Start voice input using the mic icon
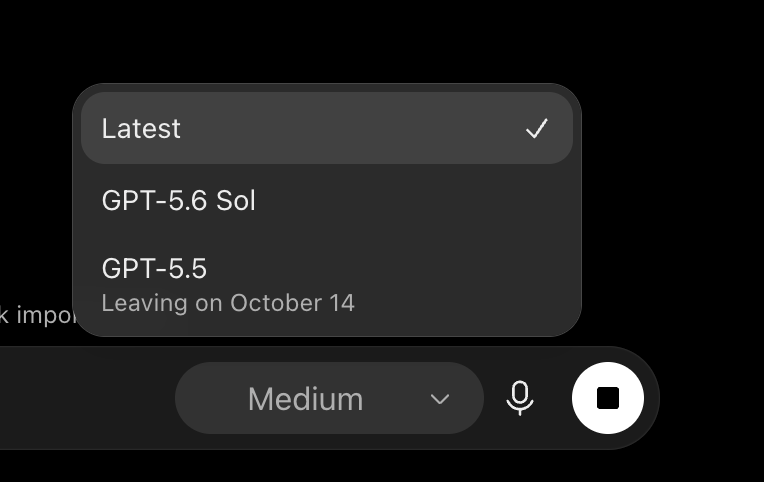The width and height of the screenshot is (764, 482). [x=520, y=398]
